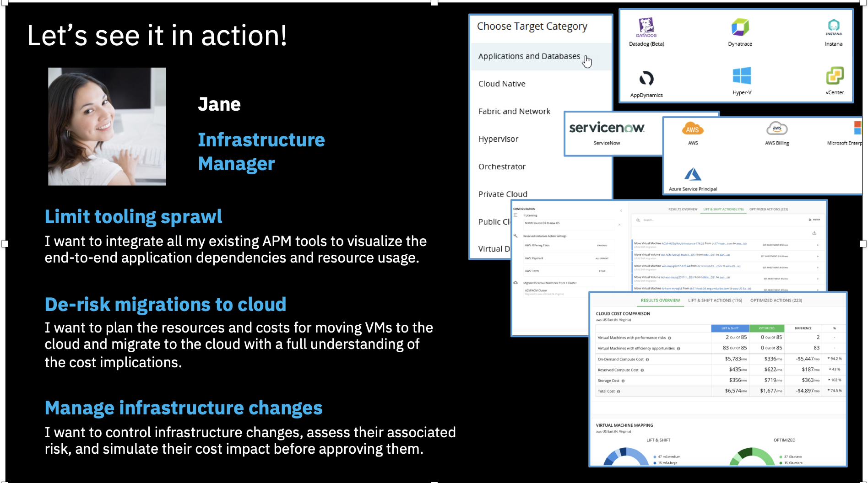The image size is (868, 483).
Task: Select the orange AWS cloud icon
Action: [x=692, y=129]
